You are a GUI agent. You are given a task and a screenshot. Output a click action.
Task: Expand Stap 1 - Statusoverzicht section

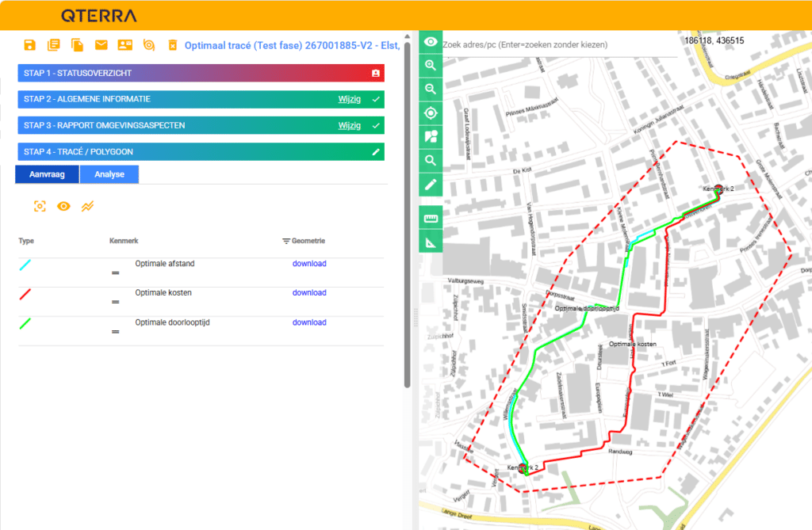[201, 74]
